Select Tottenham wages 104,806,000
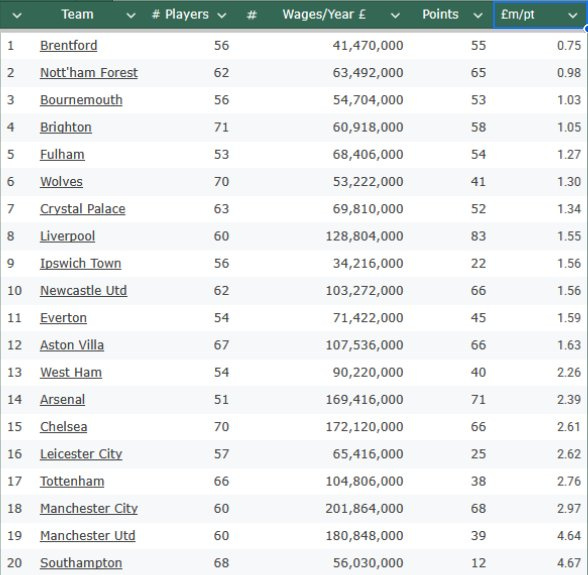The image size is (588, 575). tap(364, 482)
